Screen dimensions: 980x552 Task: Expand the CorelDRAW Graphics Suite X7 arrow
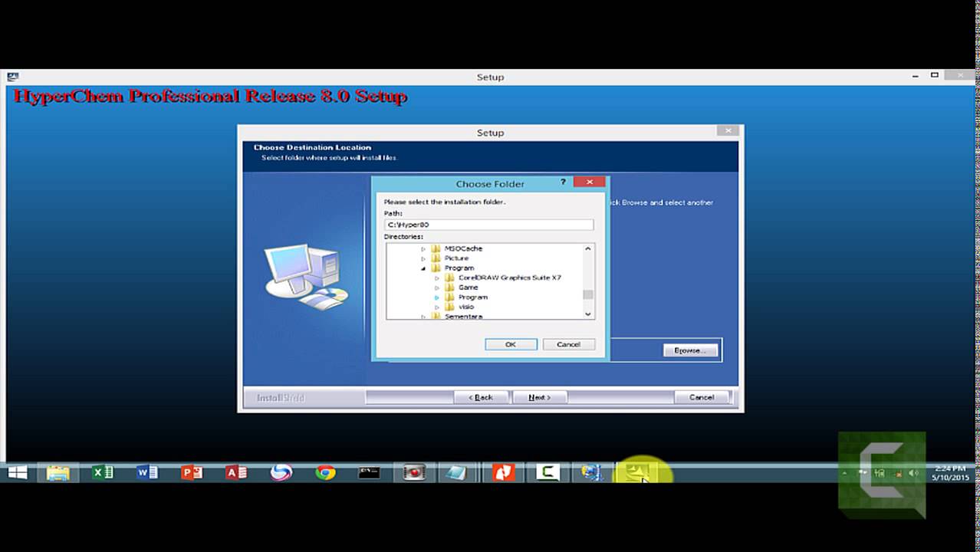point(437,278)
